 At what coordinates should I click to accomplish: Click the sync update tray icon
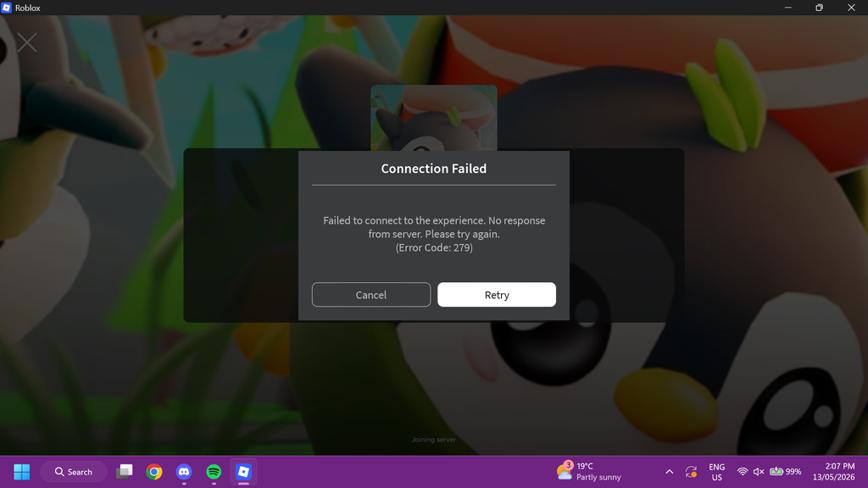[691, 472]
